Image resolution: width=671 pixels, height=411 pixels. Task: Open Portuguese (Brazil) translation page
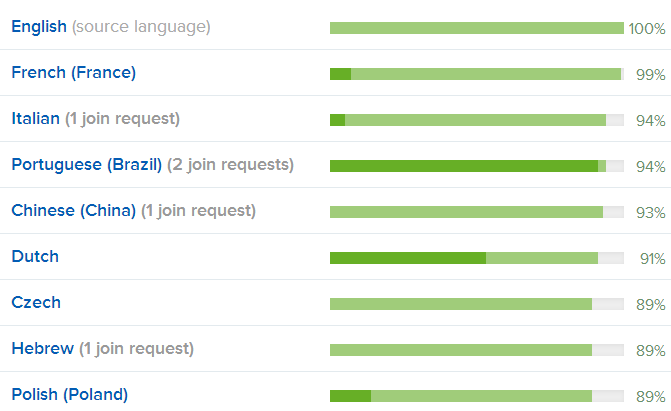(x=86, y=164)
